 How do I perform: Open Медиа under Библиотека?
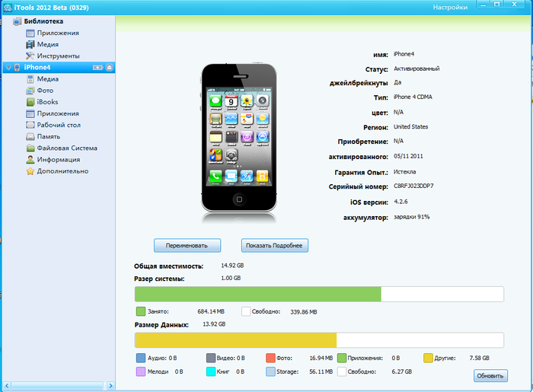(47, 44)
